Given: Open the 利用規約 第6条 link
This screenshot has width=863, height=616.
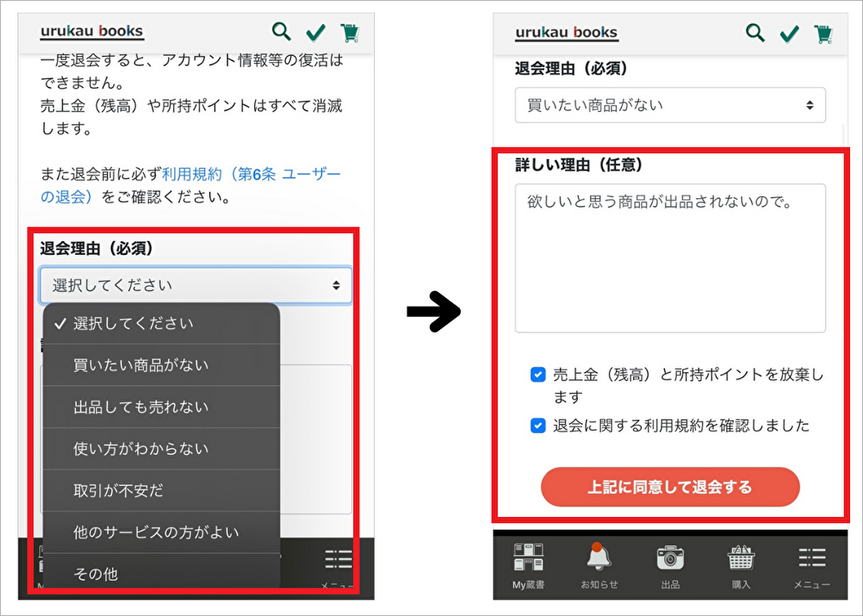Looking at the screenshot, I should pyautogui.click(x=250, y=175).
